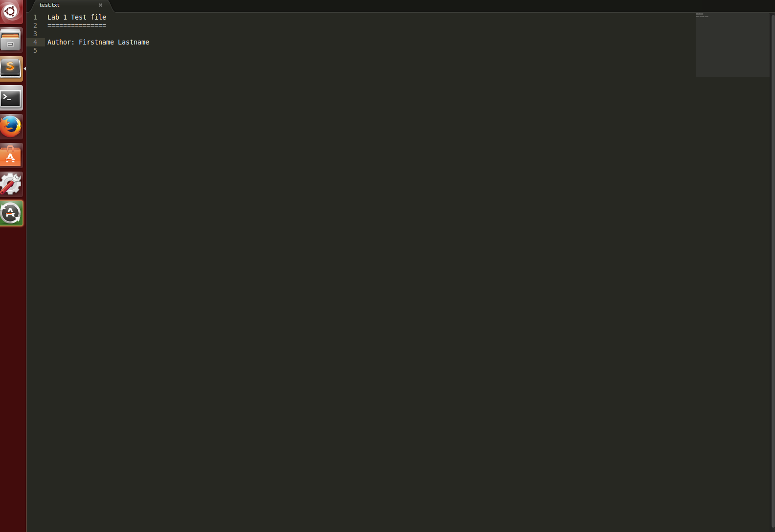Click the vertical scrollbar on right edge
The width and height of the screenshot is (775, 532).
[773, 271]
